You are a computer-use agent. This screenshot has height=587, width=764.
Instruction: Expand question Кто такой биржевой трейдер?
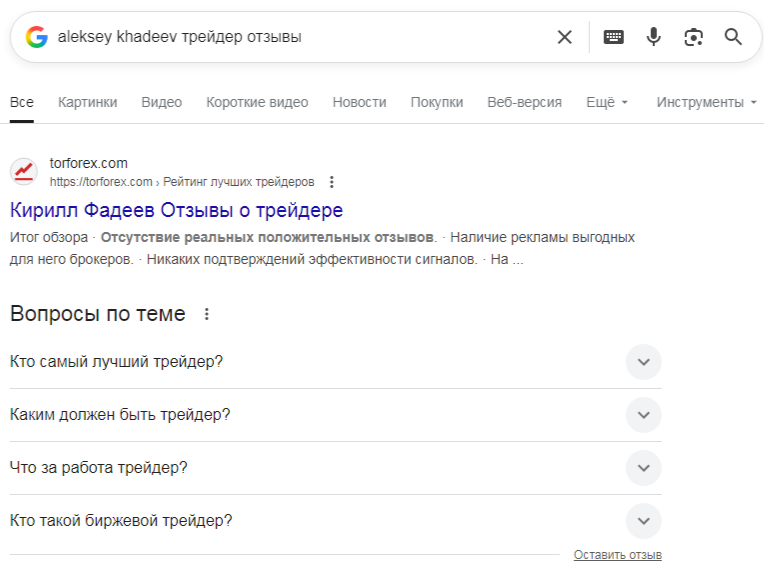coord(643,521)
